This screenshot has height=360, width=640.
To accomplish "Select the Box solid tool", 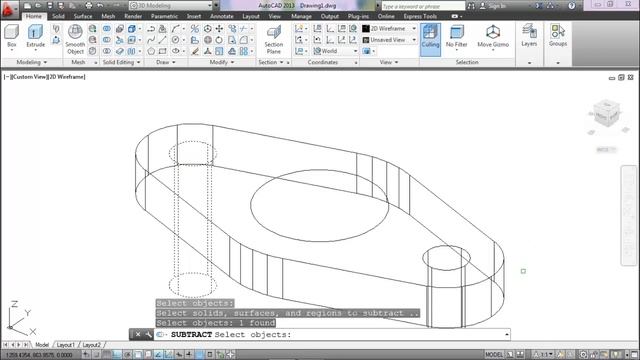I will pos(12,37).
